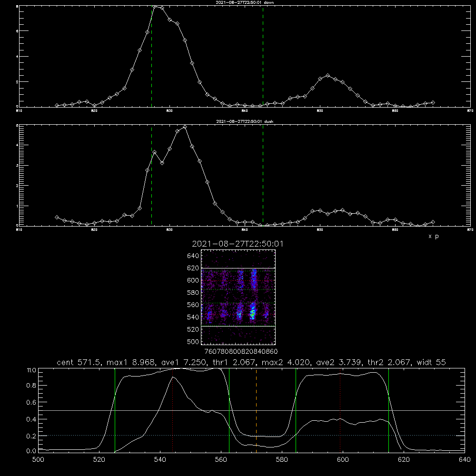The image size is (476, 476).
Task: Click the "640" tick label on the bottom plot x-axis
Action: [465, 460]
